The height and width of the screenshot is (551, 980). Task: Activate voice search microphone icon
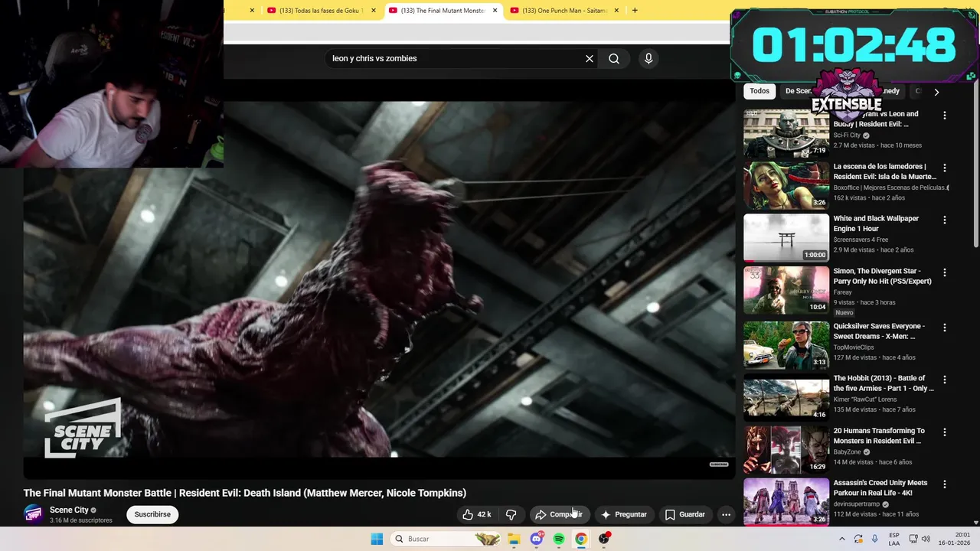[648, 58]
